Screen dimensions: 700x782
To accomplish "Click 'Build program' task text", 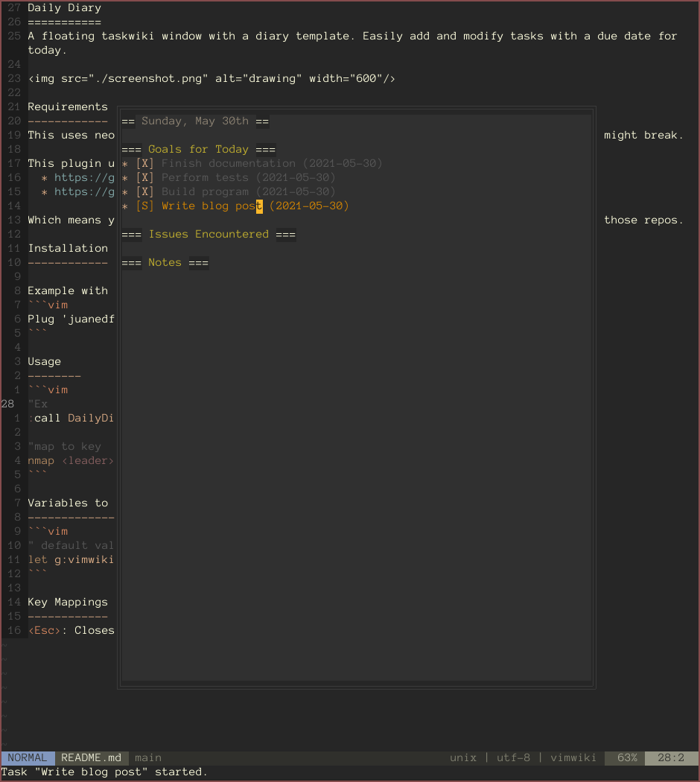I will click(x=205, y=192).
